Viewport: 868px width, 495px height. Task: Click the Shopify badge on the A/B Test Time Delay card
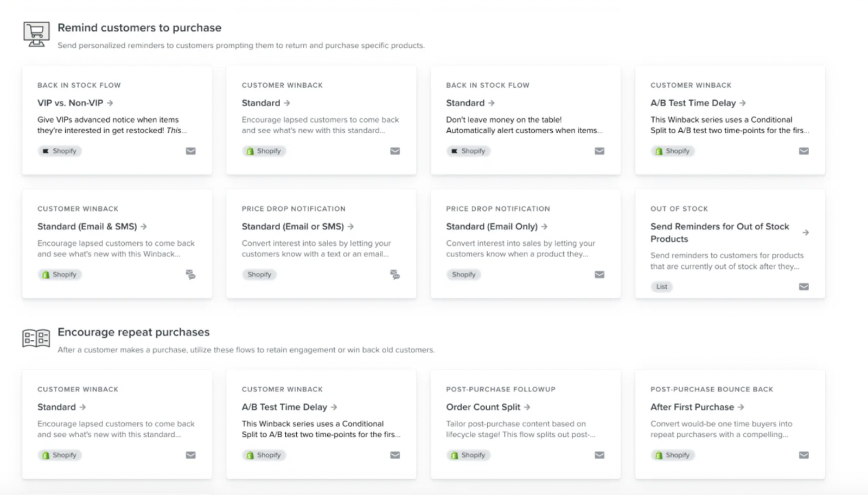click(673, 151)
